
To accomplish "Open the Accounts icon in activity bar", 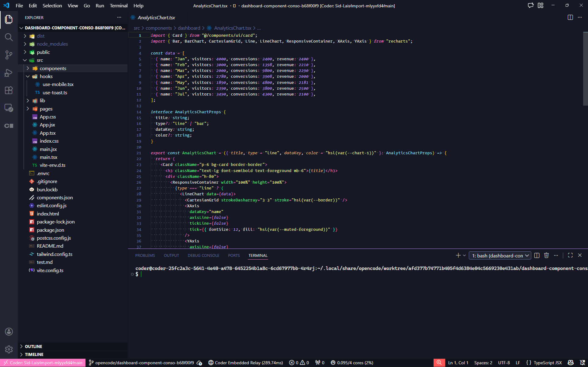I will pos(9,331).
